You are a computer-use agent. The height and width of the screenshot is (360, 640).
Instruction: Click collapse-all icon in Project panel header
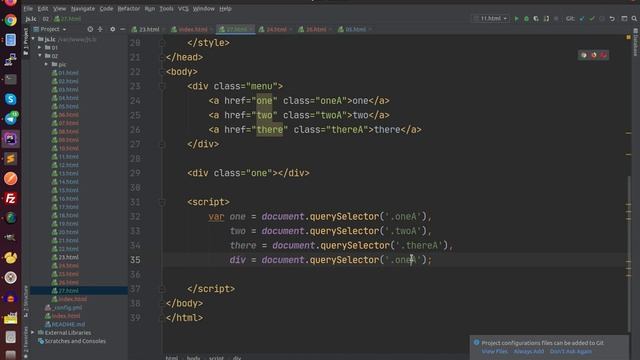point(100,29)
